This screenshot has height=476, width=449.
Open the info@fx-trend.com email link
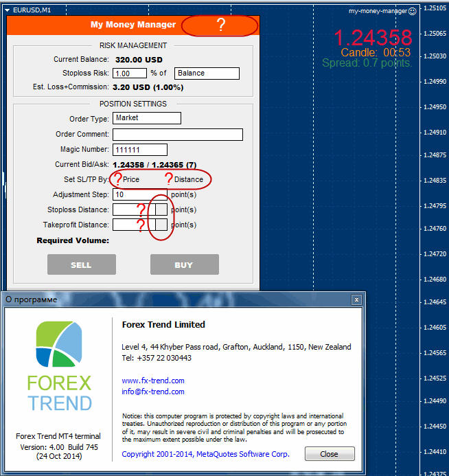click(x=153, y=392)
